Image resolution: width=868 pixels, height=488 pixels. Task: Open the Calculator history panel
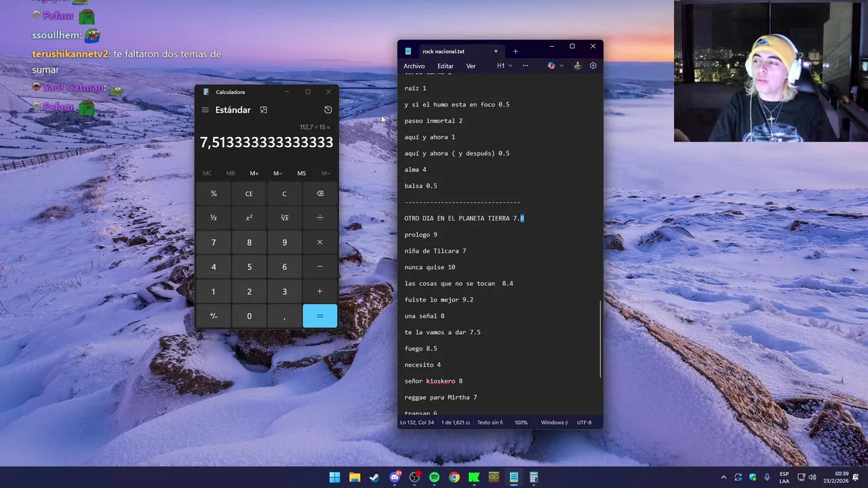[328, 110]
